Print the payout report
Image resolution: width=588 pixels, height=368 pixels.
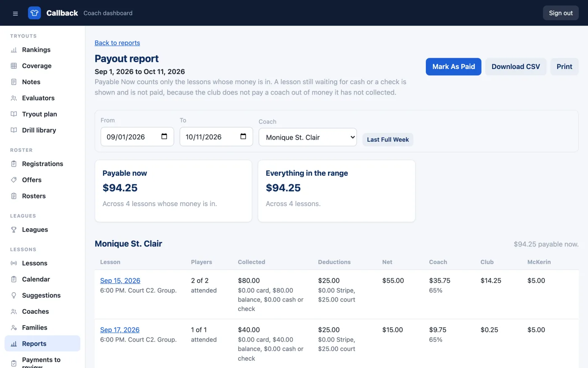pyautogui.click(x=564, y=66)
